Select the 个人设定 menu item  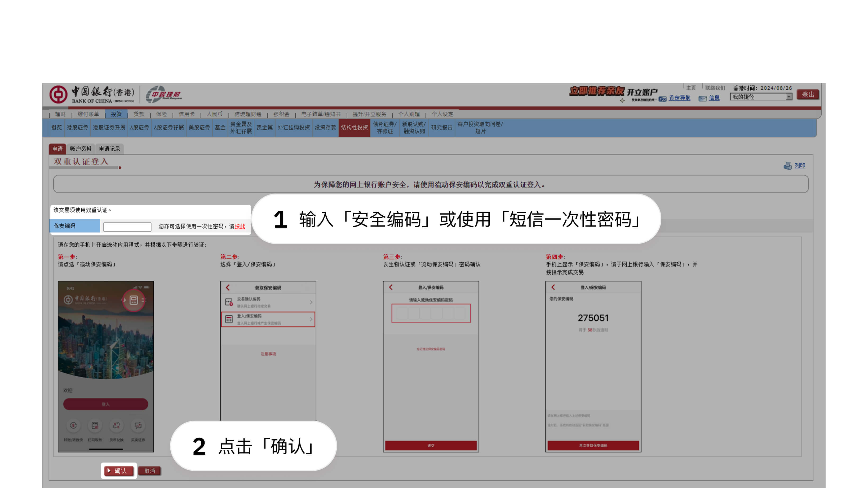tap(442, 114)
